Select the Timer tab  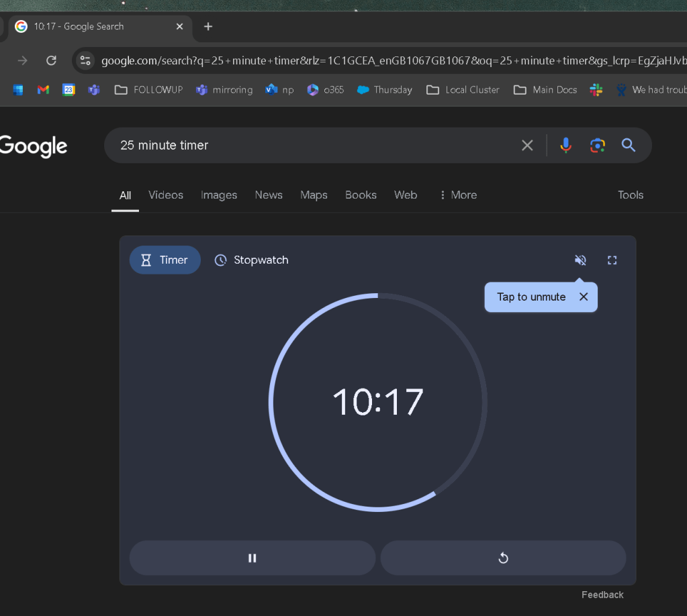(x=165, y=260)
